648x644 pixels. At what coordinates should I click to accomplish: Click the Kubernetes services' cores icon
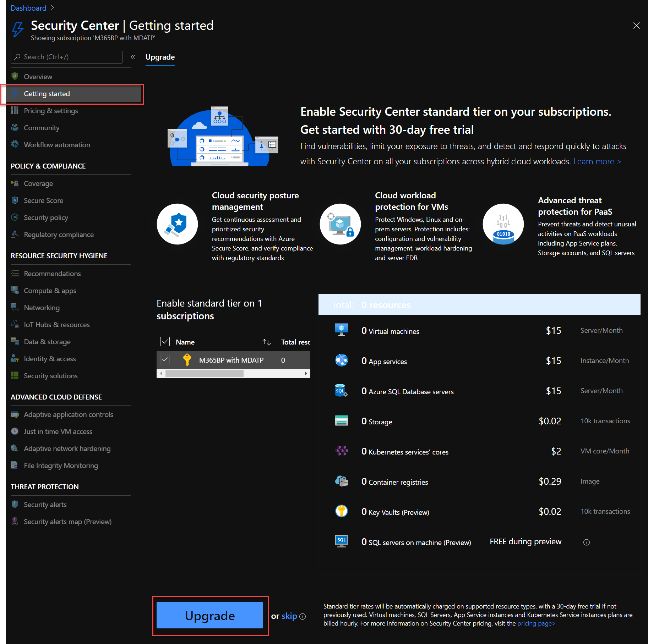click(x=342, y=451)
